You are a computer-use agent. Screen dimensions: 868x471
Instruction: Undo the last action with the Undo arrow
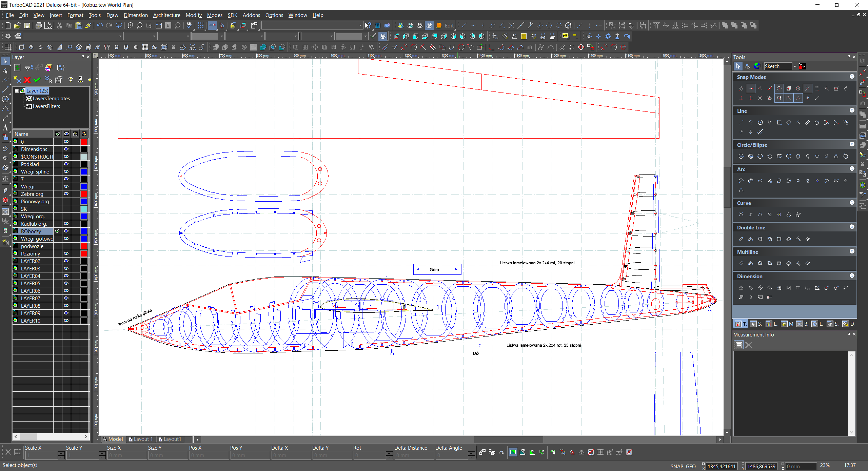[99, 25]
